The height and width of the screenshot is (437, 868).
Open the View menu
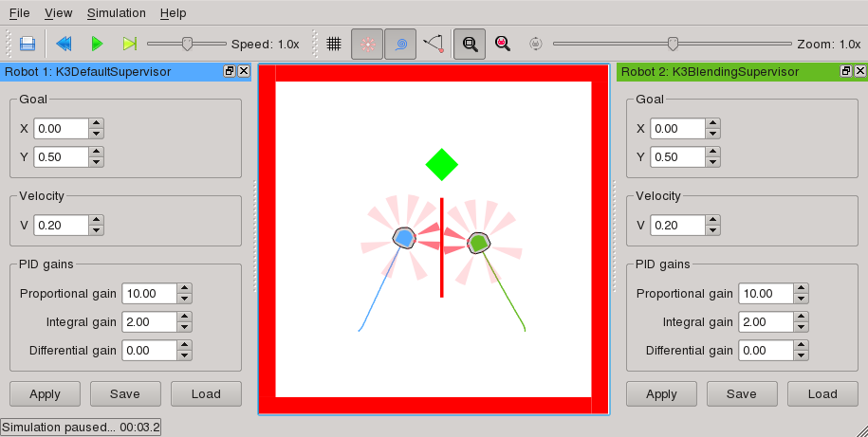(x=58, y=13)
